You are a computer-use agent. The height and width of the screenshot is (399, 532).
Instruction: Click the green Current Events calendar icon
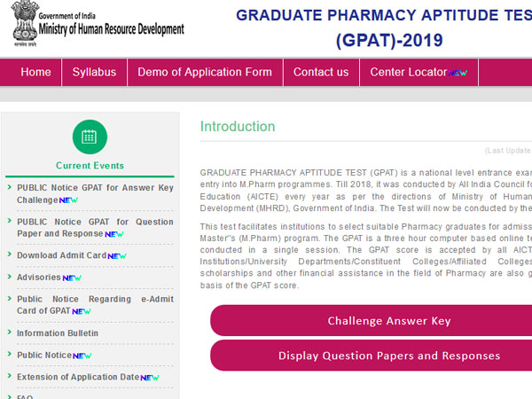[x=90, y=137]
